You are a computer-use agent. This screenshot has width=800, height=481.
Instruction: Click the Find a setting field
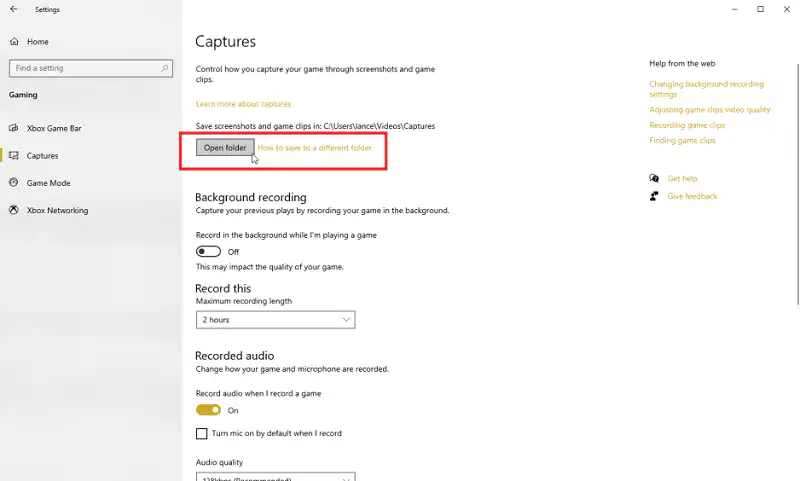click(85, 68)
